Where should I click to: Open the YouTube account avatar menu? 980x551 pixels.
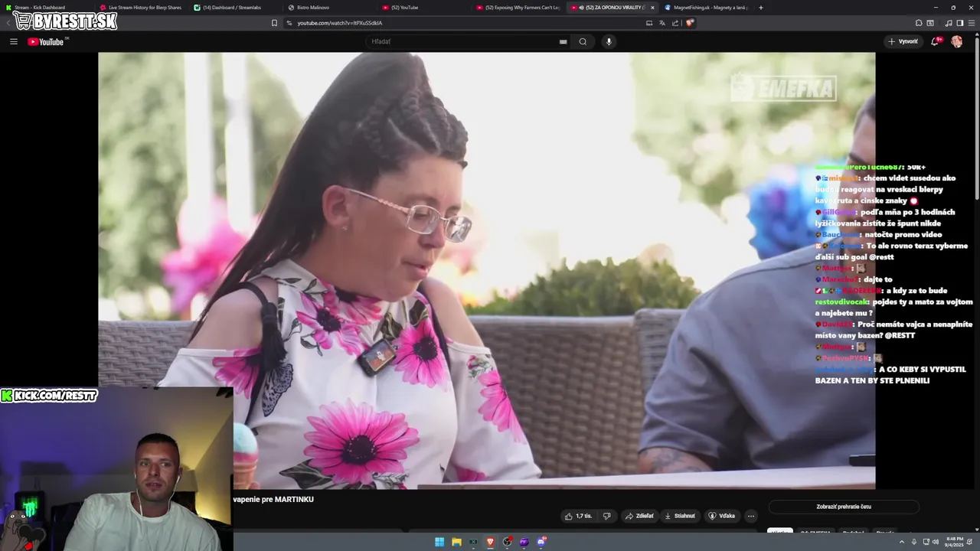point(957,41)
